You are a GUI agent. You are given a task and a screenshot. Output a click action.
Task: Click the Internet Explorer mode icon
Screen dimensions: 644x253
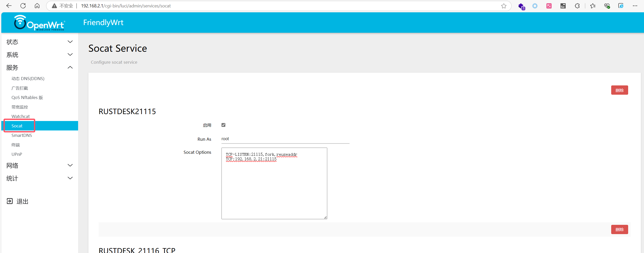click(621, 6)
